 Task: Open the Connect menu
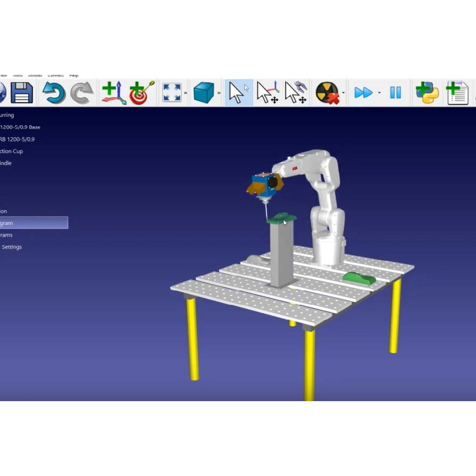(x=56, y=74)
